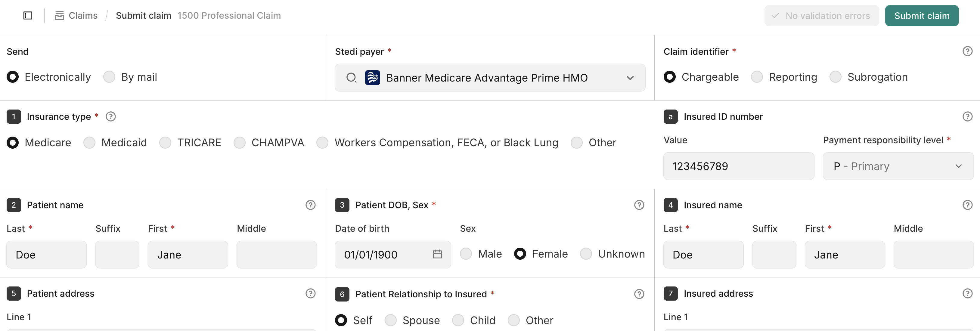This screenshot has height=331, width=980.
Task: Expand the Stedi payer dropdown
Action: [x=630, y=78]
